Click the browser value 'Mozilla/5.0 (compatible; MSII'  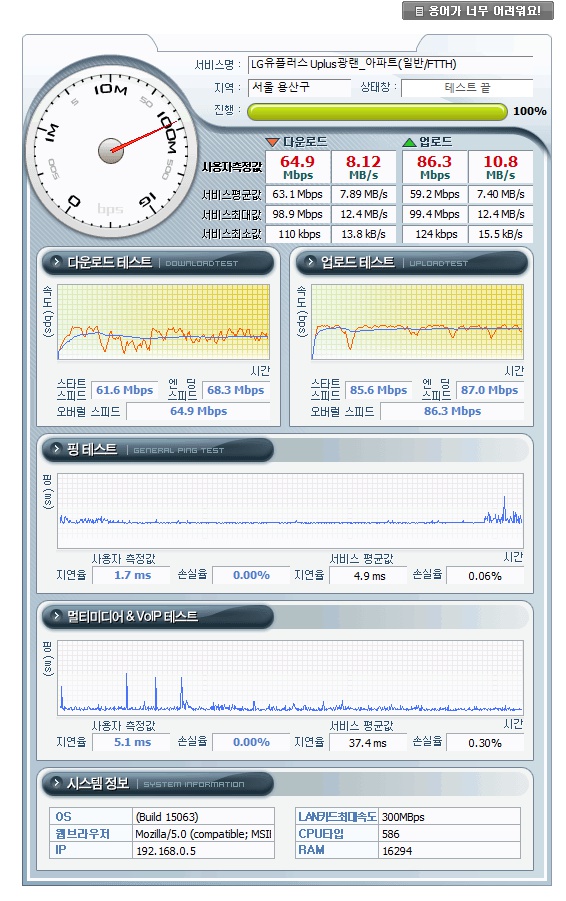pos(203,834)
